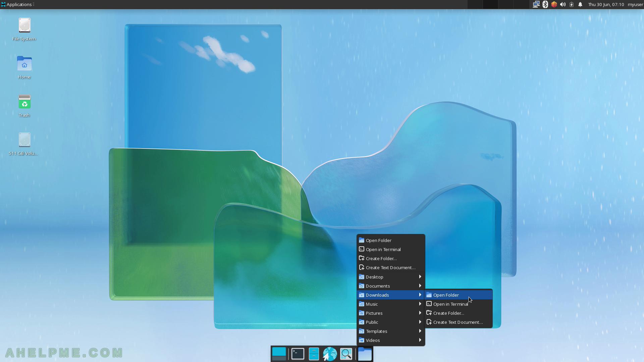Screen dimensions: 644x362
Task: Expand the Downloads folder submenu
Action: pos(391,295)
